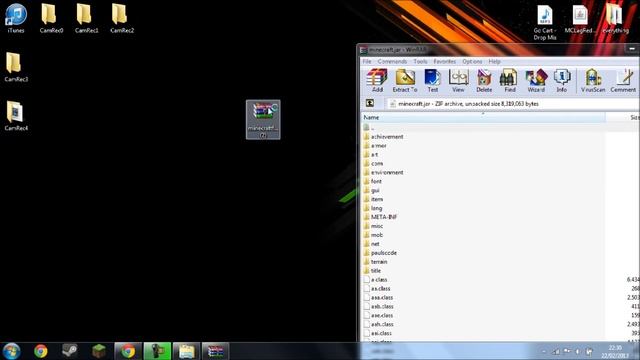Click the Find binoculars icon

point(510,80)
